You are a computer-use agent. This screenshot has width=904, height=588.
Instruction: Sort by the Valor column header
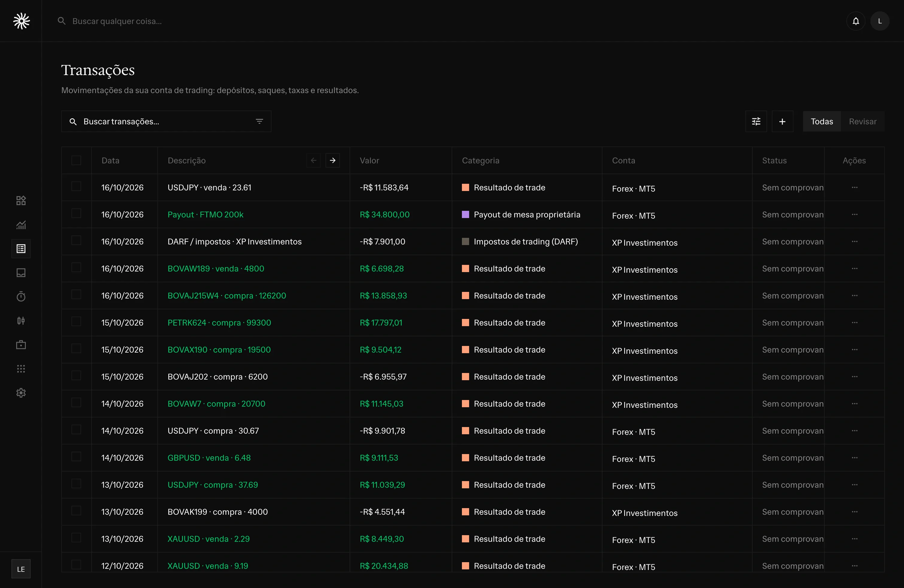click(x=369, y=160)
